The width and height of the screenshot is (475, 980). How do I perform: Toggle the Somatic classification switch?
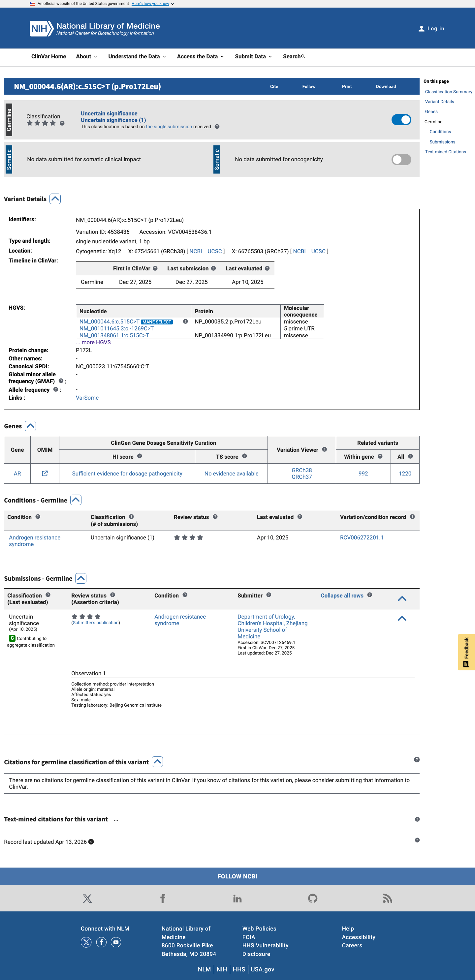tap(401, 159)
